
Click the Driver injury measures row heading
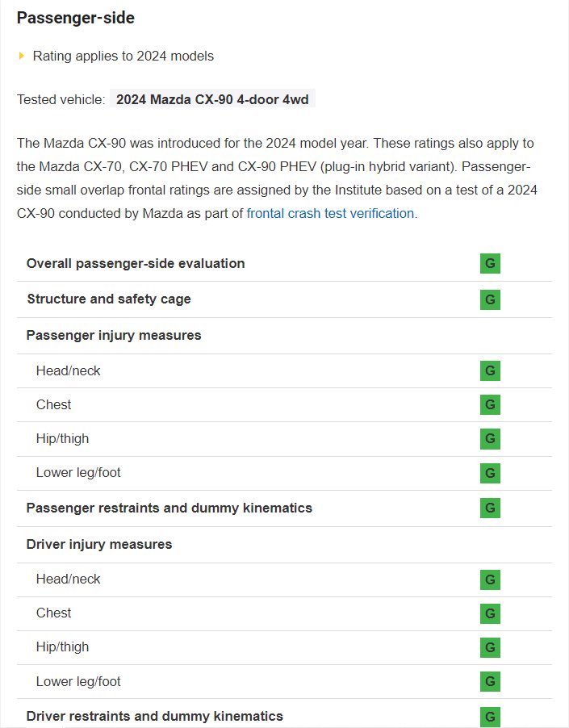[x=99, y=544]
